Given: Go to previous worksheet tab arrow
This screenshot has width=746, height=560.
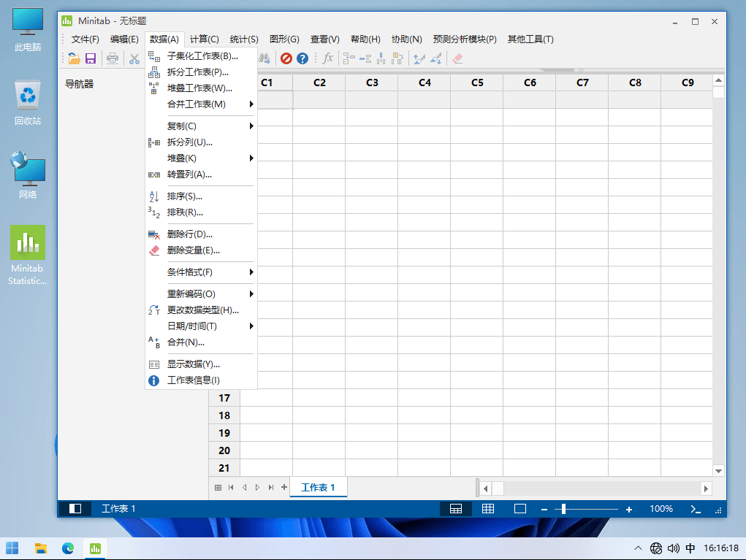Looking at the screenshot, I should coord(244,487).
